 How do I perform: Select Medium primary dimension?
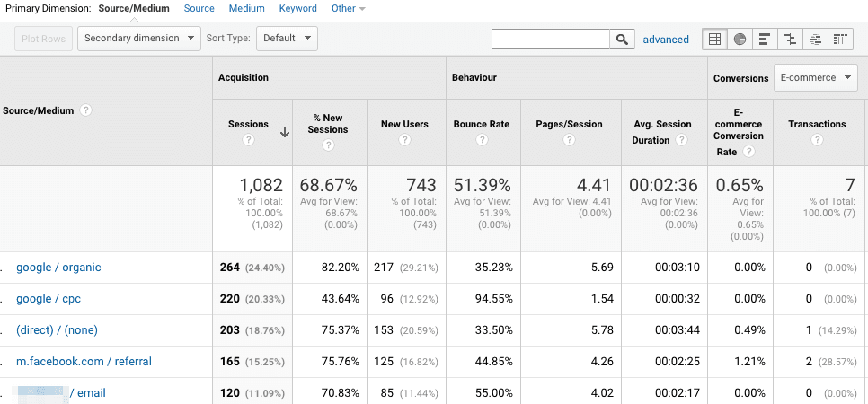pos(247,8)
